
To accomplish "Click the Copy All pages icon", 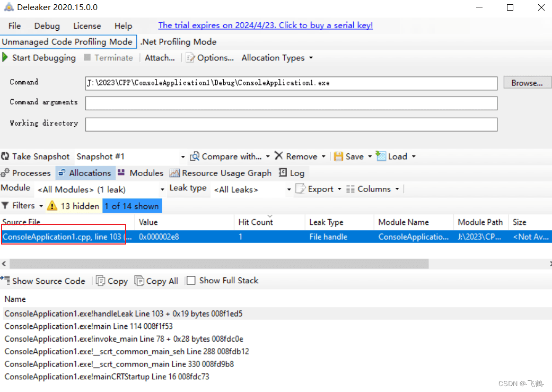I will tap(139, 281).
